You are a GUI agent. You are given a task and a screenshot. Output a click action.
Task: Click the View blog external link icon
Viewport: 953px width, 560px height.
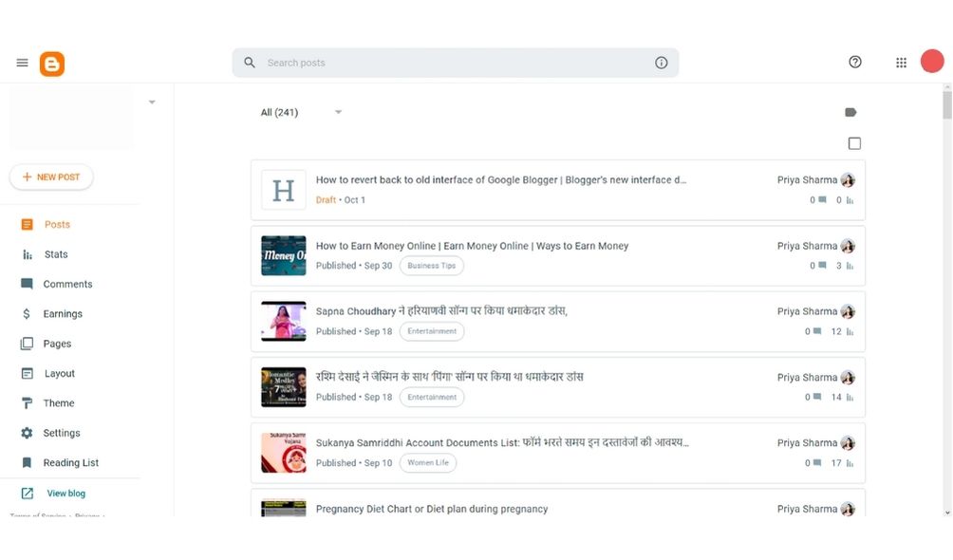click(28, 494)
